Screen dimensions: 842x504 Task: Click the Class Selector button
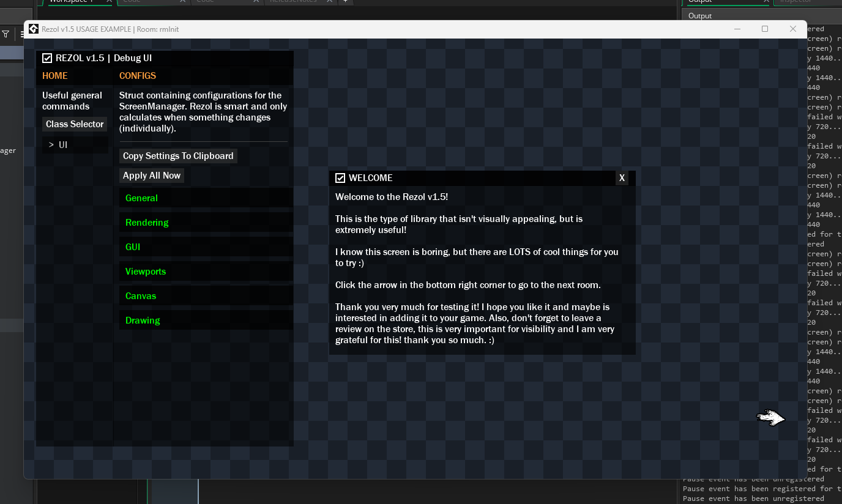point(74,124)
